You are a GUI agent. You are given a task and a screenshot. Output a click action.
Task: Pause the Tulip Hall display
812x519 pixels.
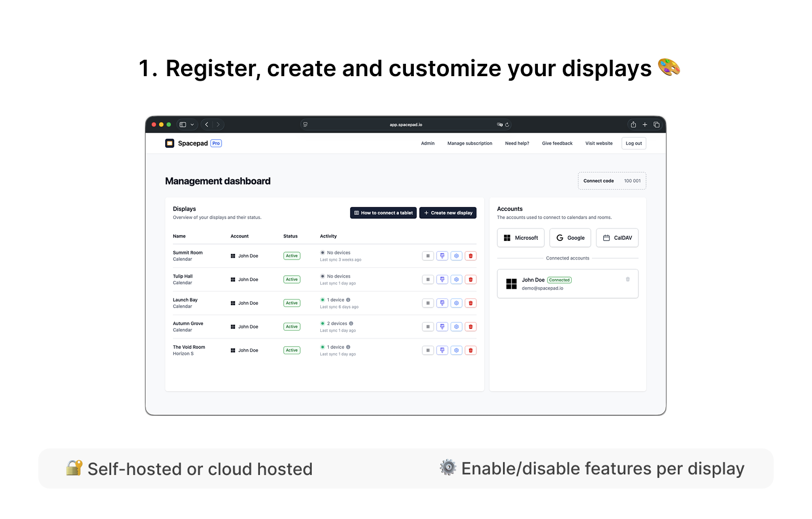click(428, 280)
